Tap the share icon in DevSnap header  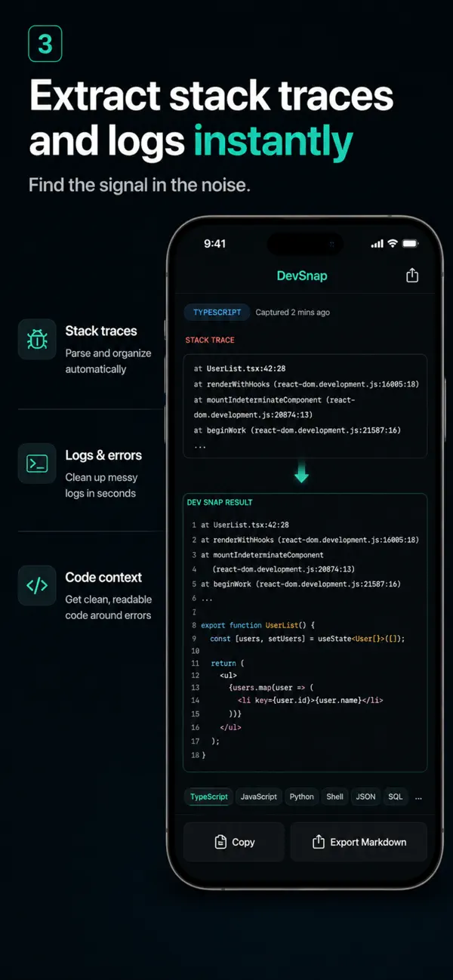point(411,276)
